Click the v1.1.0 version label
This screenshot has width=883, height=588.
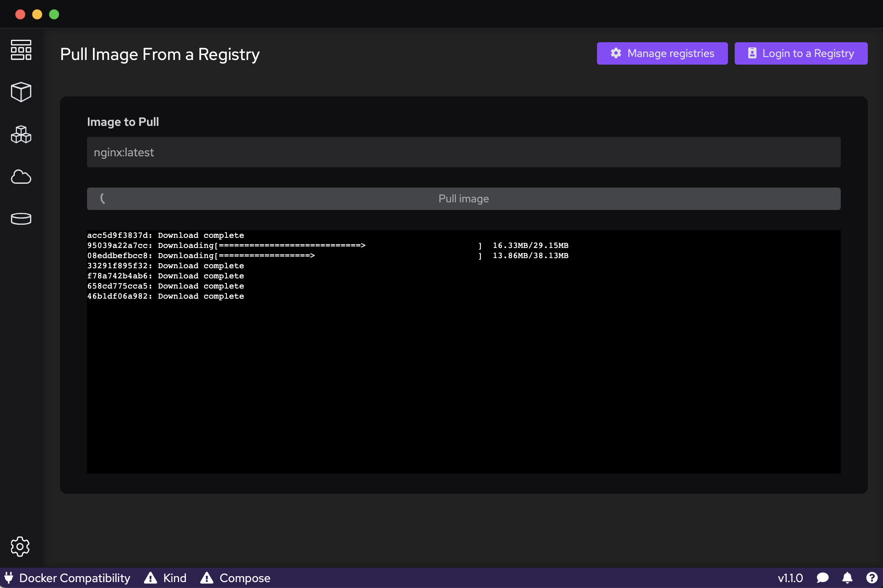[x=791, y=578]
